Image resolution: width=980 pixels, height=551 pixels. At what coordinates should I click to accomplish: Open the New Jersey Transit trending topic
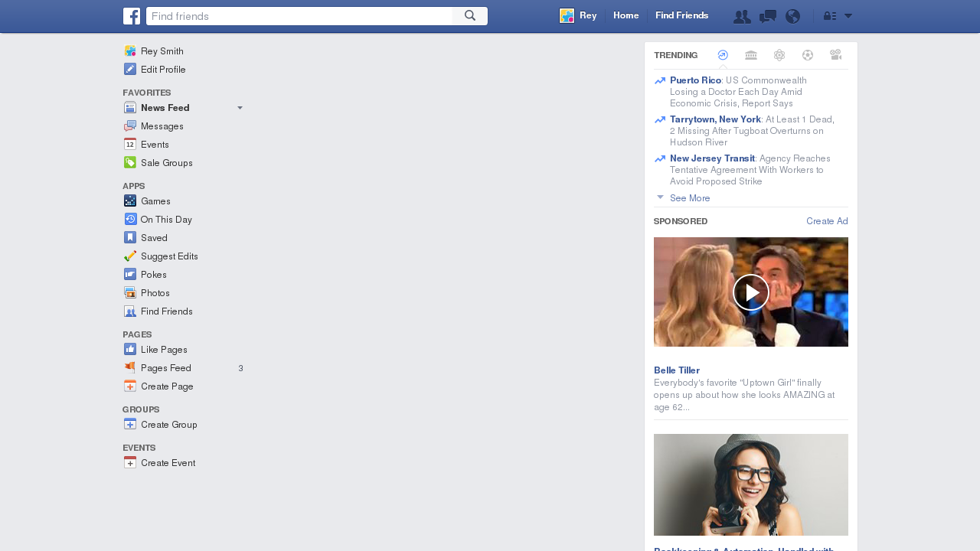click(x=712, y=158)
